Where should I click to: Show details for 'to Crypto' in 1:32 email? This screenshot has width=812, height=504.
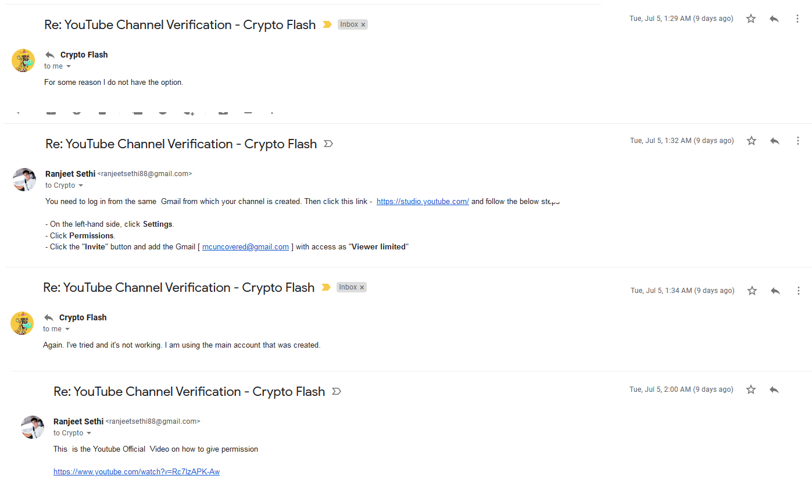pyautogui.click(x=81, y=185)
